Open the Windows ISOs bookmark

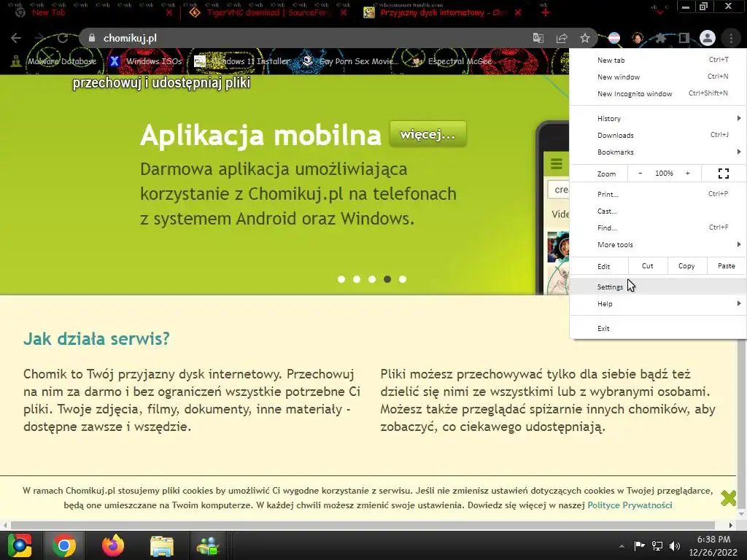coord(145,61)
